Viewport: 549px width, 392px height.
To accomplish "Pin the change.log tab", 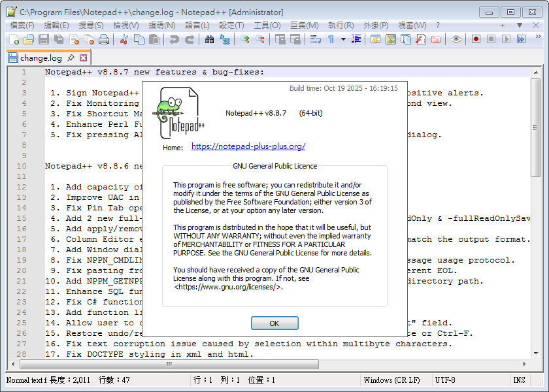I will coord(71,57).
